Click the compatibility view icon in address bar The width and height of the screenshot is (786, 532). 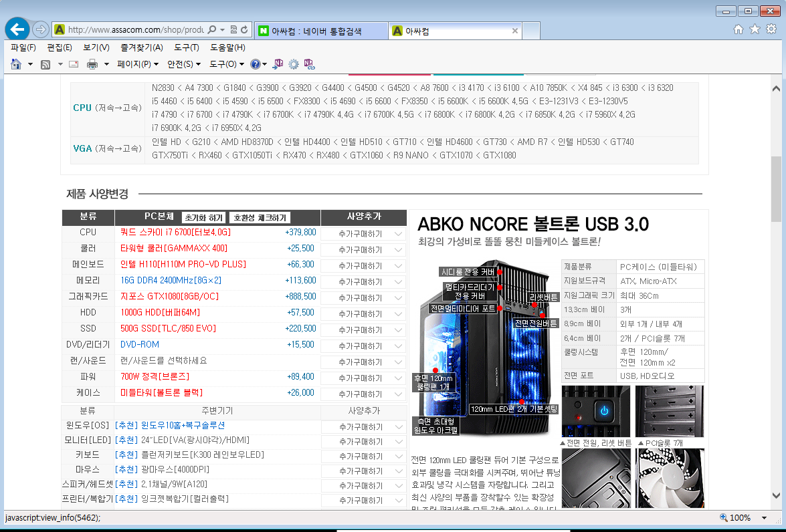[x=233, y=30]
